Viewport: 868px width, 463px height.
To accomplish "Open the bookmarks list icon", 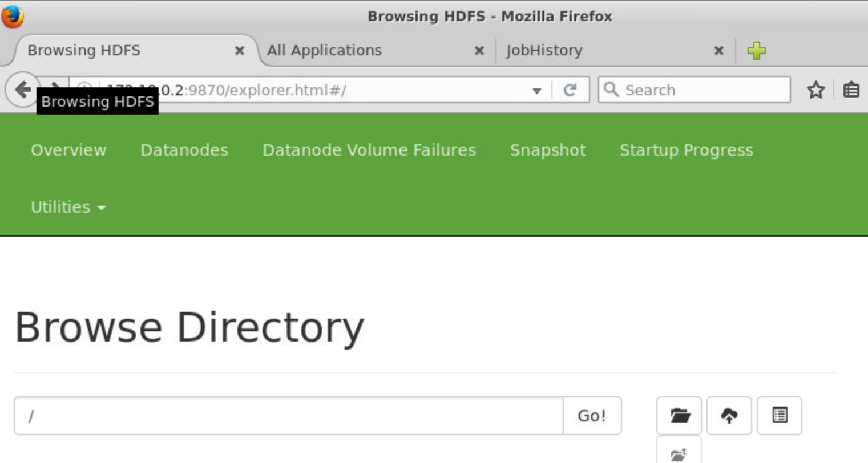I will tap(851, 90).
